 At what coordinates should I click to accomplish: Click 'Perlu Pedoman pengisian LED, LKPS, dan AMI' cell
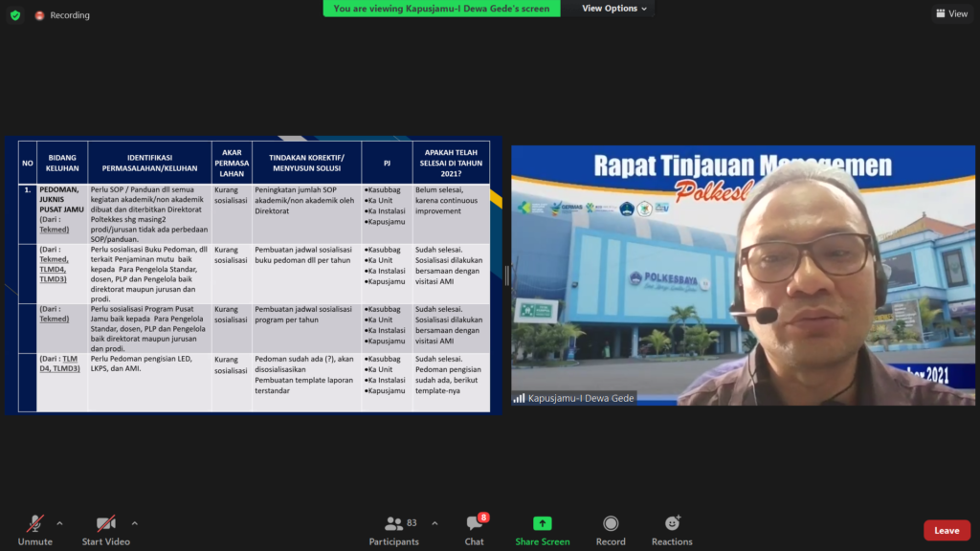pos(149,383)
